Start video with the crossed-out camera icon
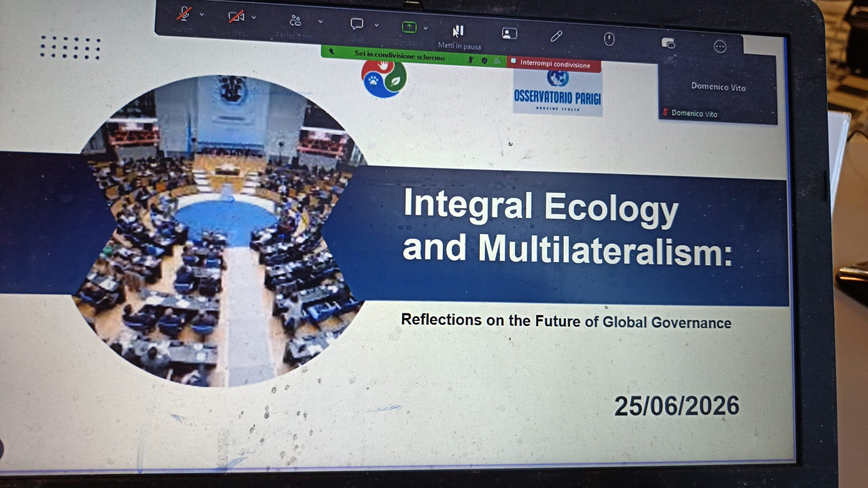868x488 pixels. [236, 17]
